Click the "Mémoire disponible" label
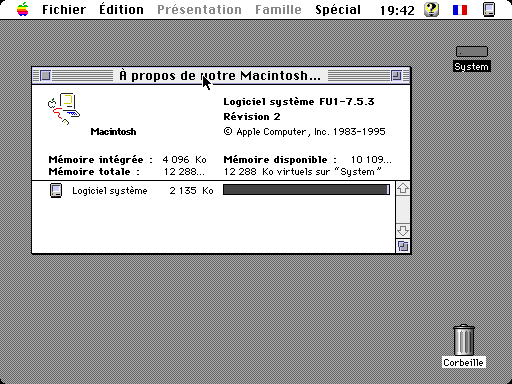Image resolution: width=512 pixels, height=384 pixels. click(x=280, y=160)
